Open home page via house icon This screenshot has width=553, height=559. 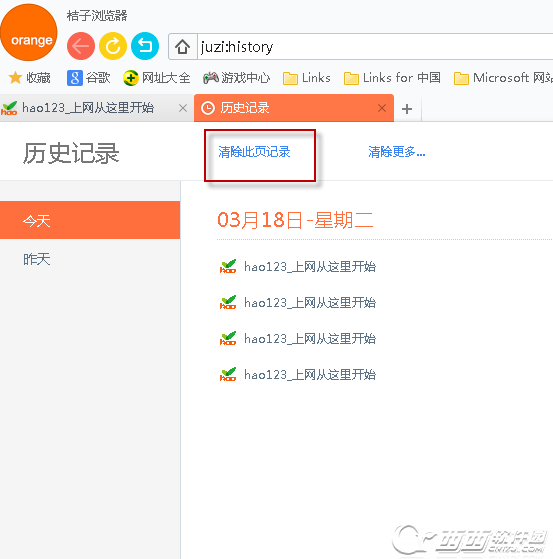coord(183,47)
